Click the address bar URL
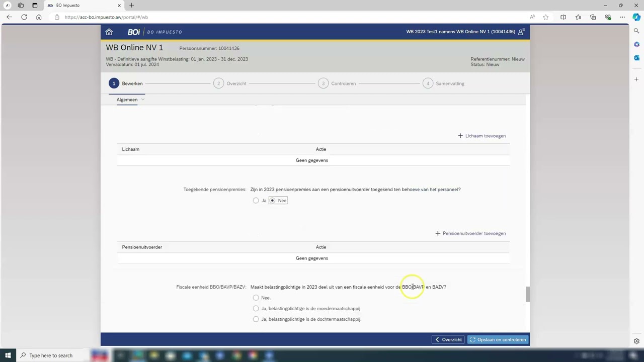 point(106,17)
